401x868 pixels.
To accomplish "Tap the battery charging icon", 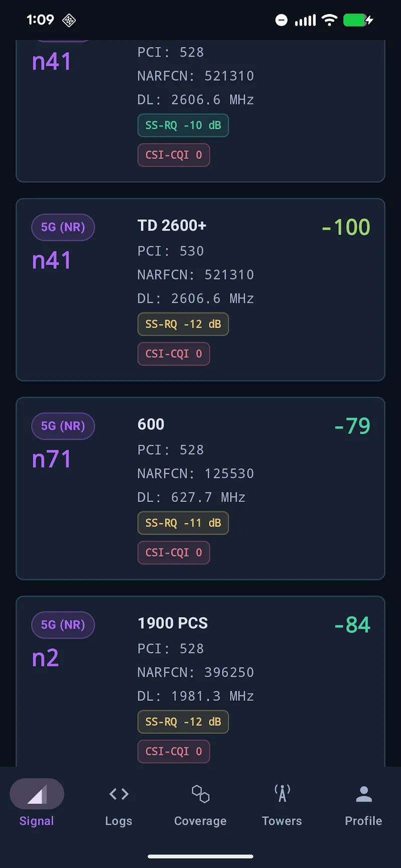I will 358,21.
